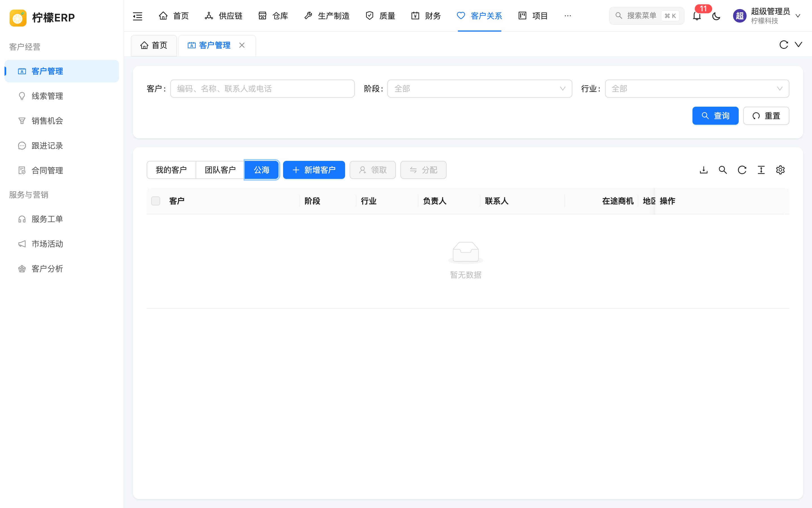Open 销售机会 in sidebar
This screenshot has width=812, height=508.
tap(62, 121)
